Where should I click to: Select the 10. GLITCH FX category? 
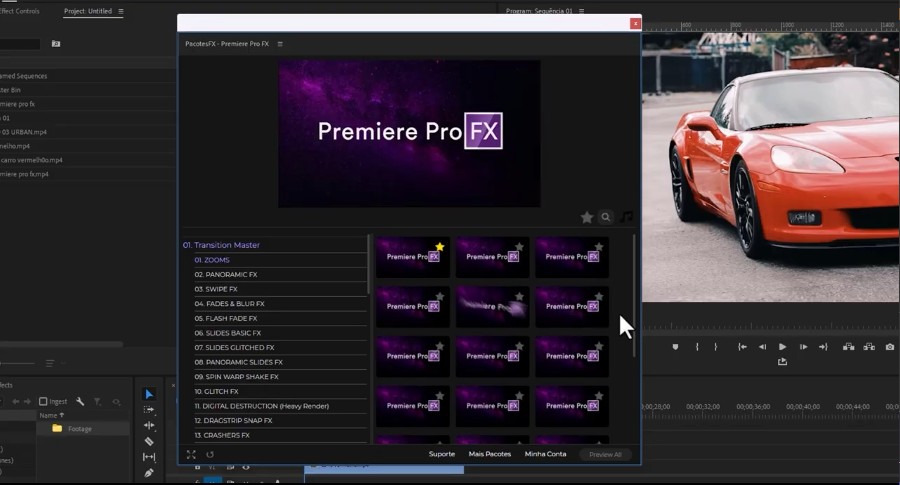(x=217, y=391)
